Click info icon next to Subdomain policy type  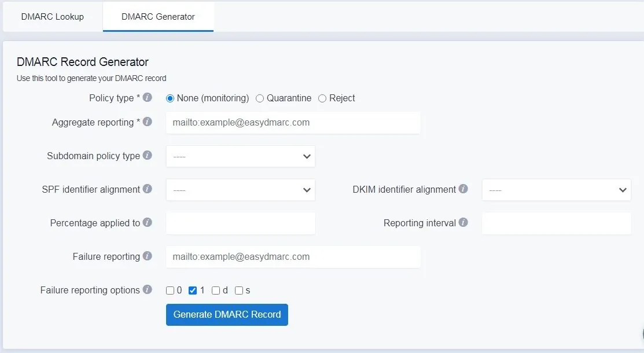pos(148,155)
